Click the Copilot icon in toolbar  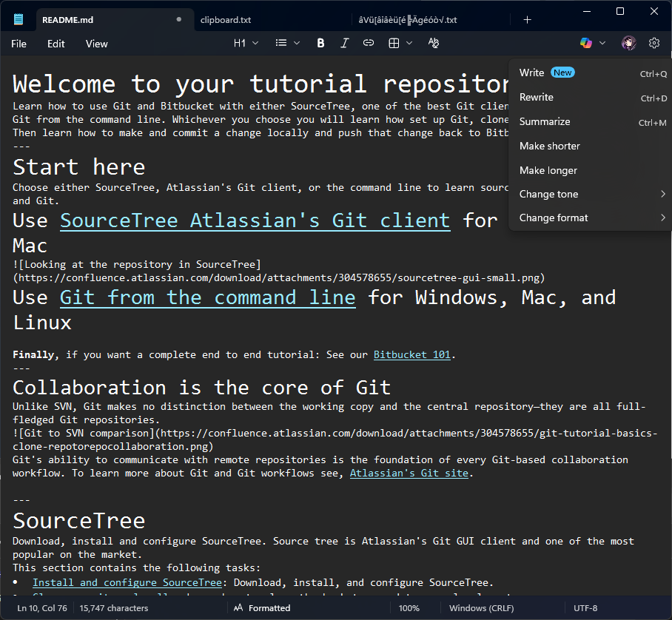point(586,44)
